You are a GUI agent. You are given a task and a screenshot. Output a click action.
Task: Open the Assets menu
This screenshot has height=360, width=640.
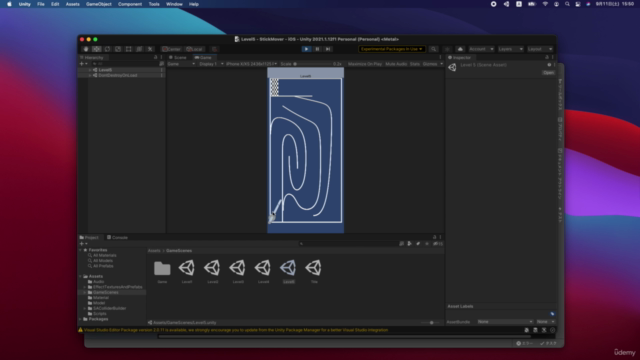(73, 4)
